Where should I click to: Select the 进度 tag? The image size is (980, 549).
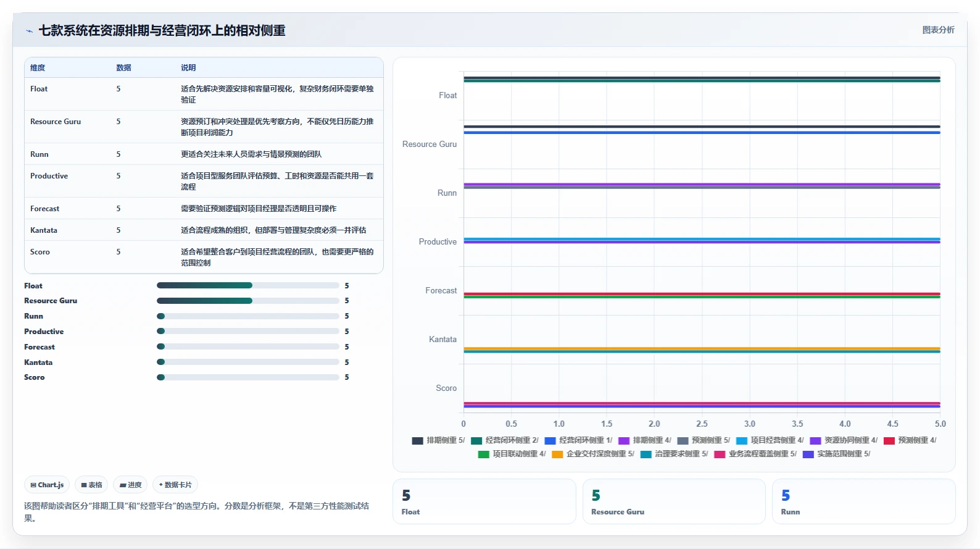130,485
